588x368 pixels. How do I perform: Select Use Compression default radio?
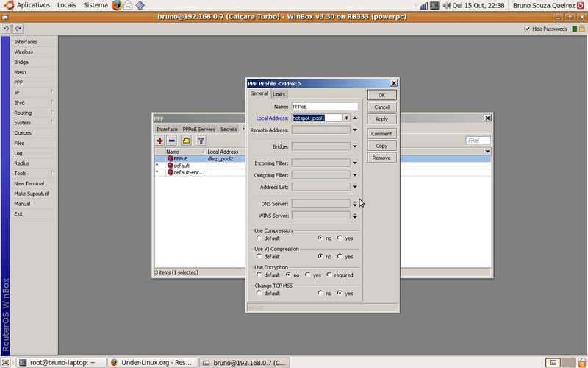click(x=259, y=238)
